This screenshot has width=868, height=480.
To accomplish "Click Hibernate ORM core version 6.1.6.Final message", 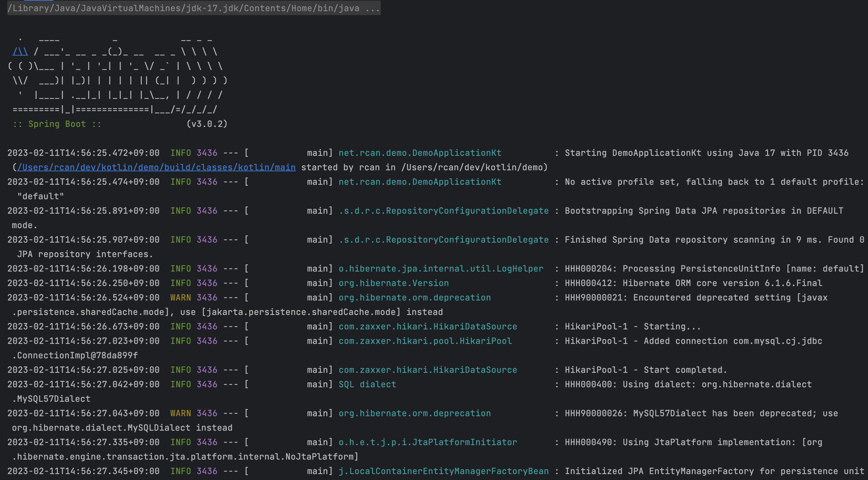I will tap(722, 283).
